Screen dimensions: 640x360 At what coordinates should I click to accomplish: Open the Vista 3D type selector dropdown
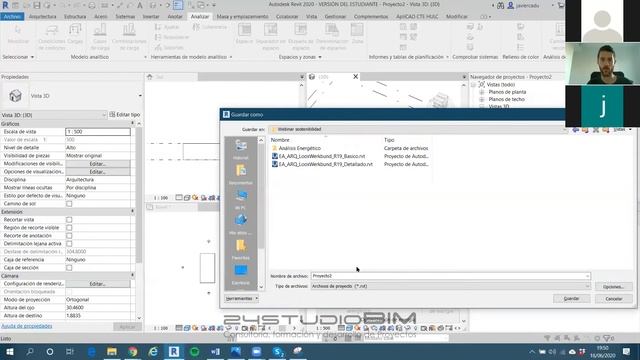(140, 96)
